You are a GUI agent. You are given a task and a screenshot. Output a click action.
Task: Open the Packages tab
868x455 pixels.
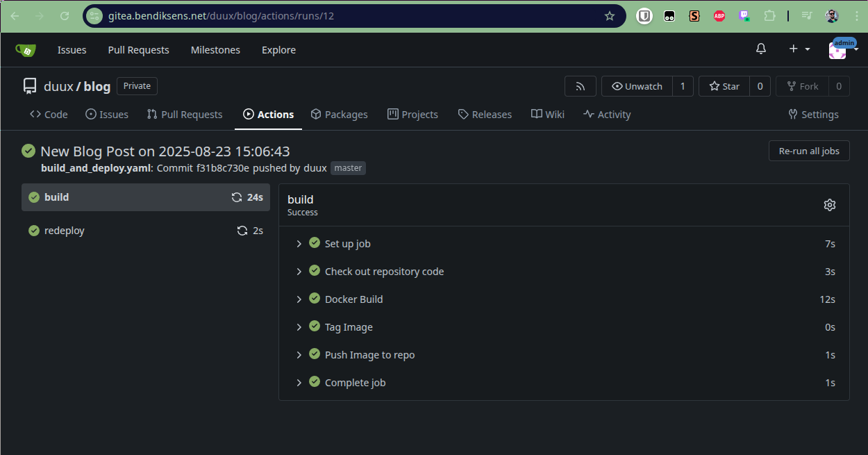pyautogui.click(x=339, y=115)
